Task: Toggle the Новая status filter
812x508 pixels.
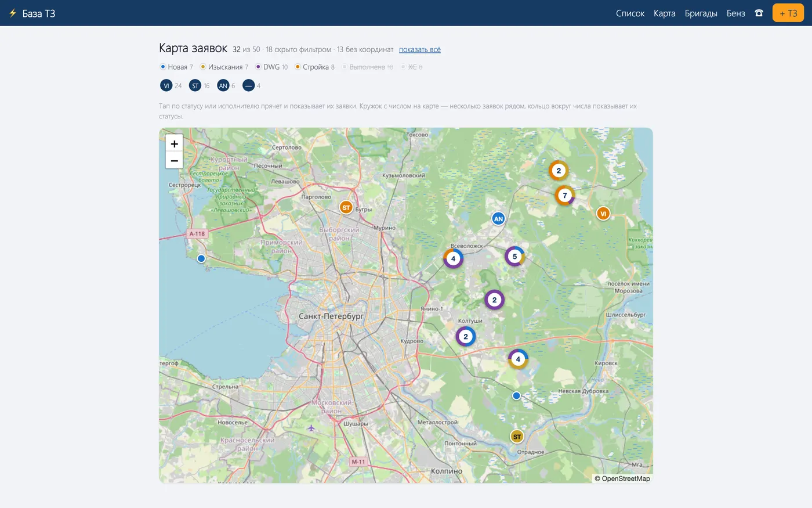Action: tap(176, 67)
